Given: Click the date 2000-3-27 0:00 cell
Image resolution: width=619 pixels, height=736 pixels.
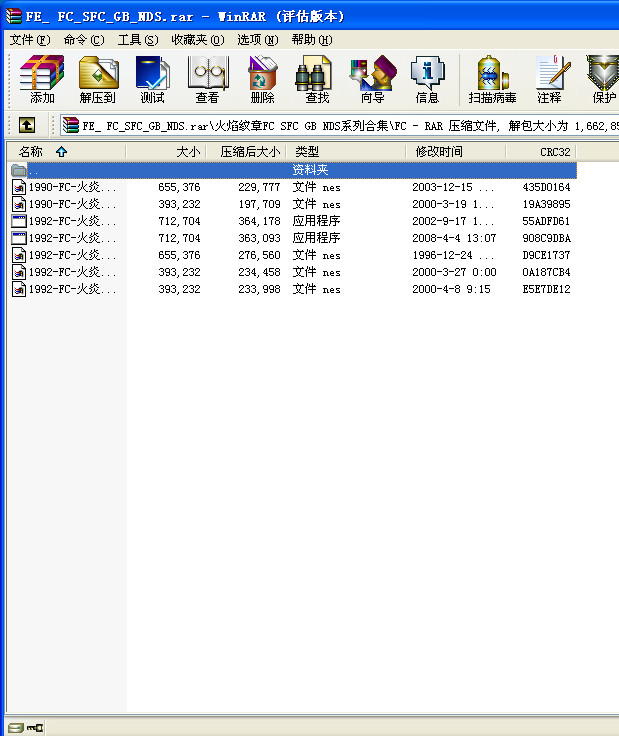Looking at the screenshot, I should pos(454,272).
